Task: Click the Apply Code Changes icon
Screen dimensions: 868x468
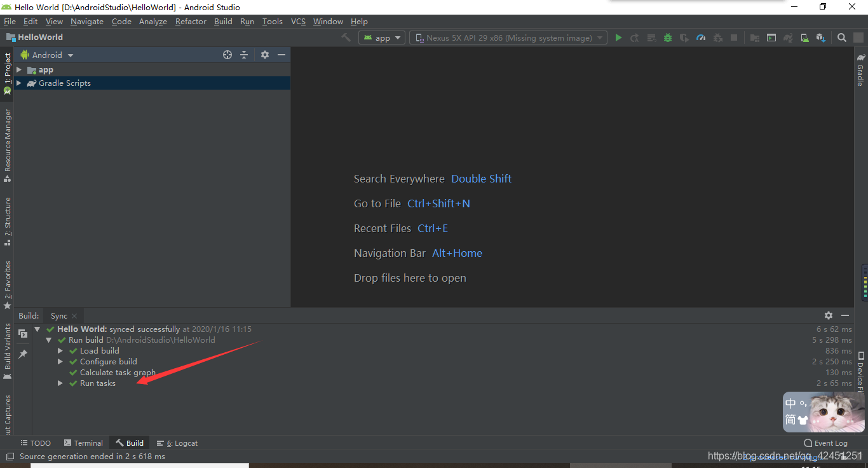Action: (x=651, y=38)
